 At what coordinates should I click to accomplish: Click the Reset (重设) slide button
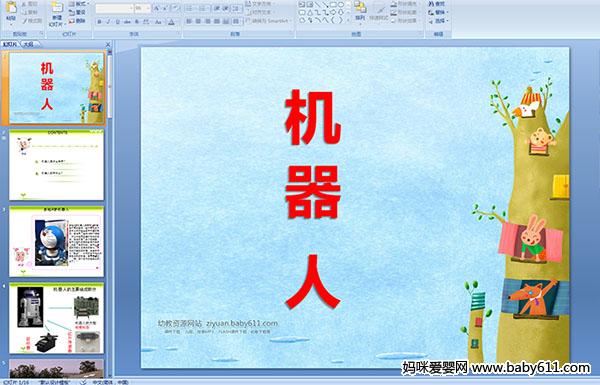coord(77,13)
